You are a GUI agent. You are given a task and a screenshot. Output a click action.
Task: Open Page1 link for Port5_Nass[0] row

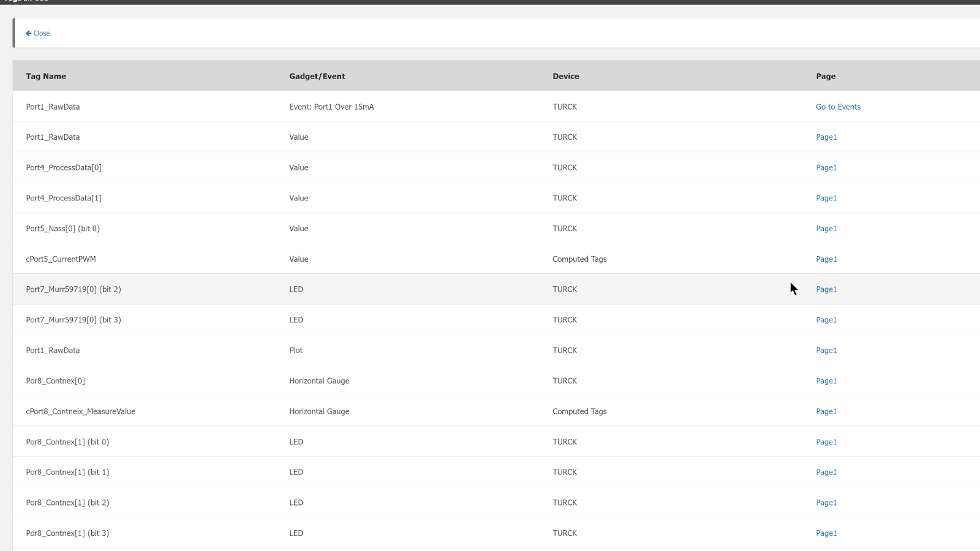tap(826, 229)
